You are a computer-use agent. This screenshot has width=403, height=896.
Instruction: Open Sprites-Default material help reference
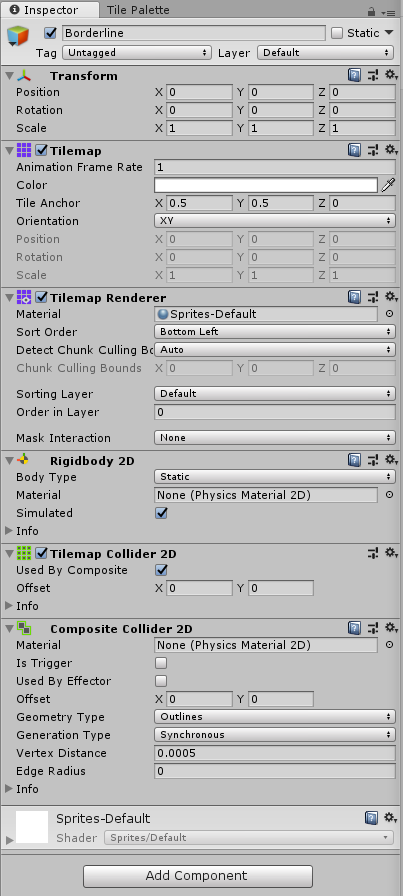tap(371, 818)
